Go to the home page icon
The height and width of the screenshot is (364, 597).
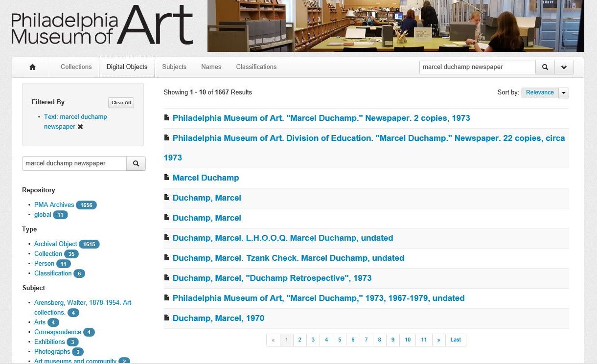click(32, 67)
